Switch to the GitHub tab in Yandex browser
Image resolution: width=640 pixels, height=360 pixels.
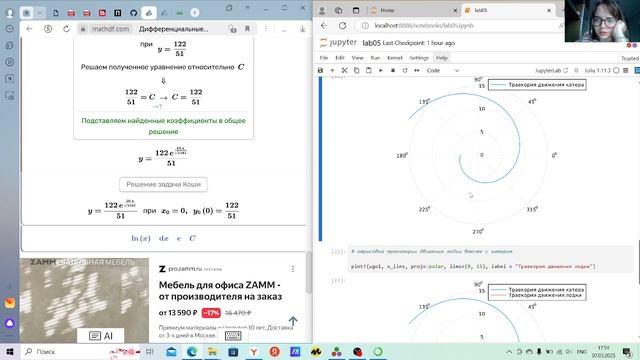point(133,13)
